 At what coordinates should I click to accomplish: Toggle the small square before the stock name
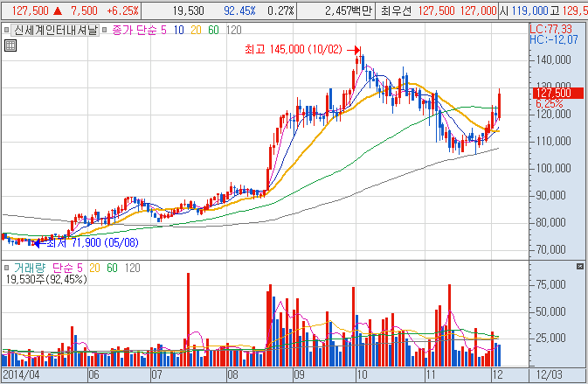6,30
